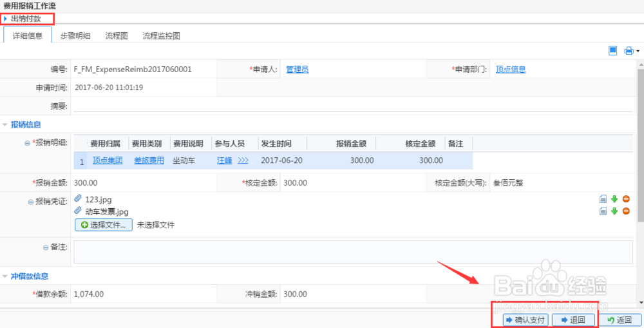Click the 返回 button
644x328 pixels.
pyautogui.click(x=620, y=320)
